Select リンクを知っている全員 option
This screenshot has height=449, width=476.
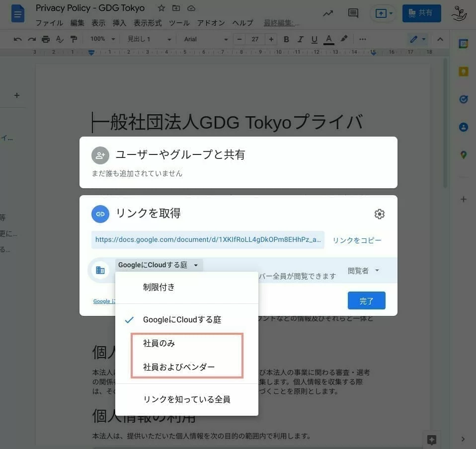187,399
